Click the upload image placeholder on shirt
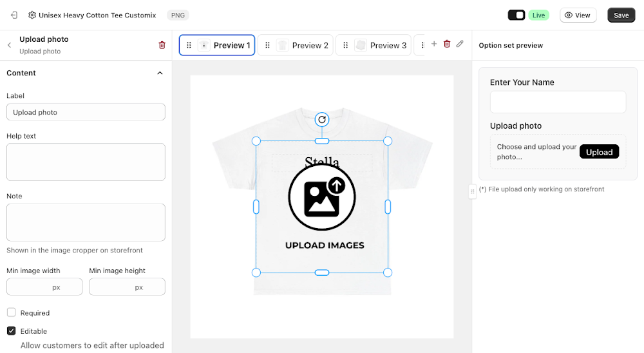The height and width of the screenshot is (353, 644). pos(322,207)
